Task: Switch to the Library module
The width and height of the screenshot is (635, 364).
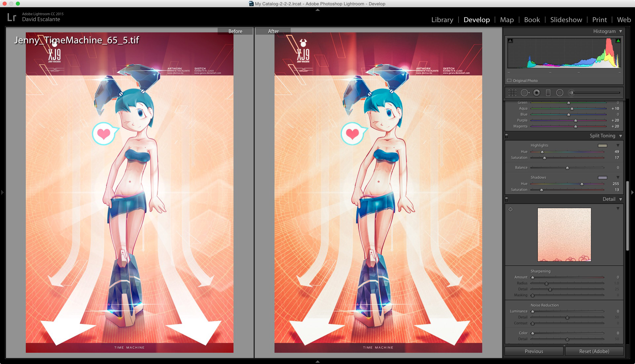Action: click(x=442, y=19)
